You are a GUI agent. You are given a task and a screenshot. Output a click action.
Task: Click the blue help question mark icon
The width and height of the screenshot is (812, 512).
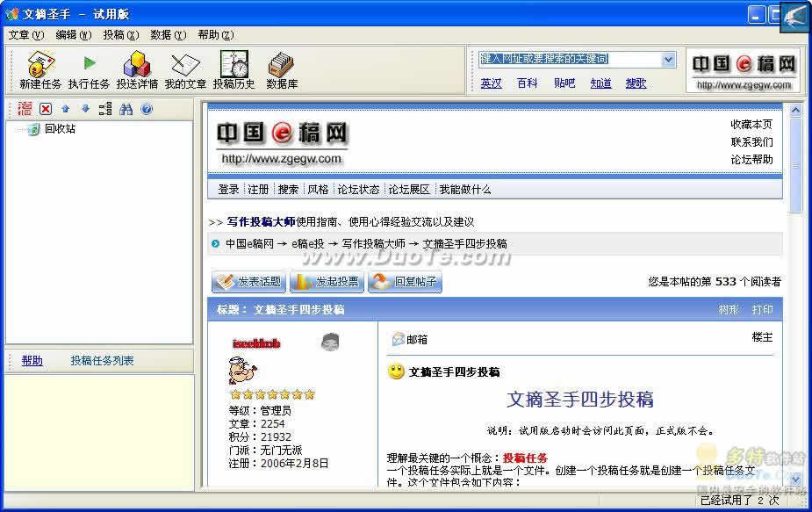click(147, 109)
